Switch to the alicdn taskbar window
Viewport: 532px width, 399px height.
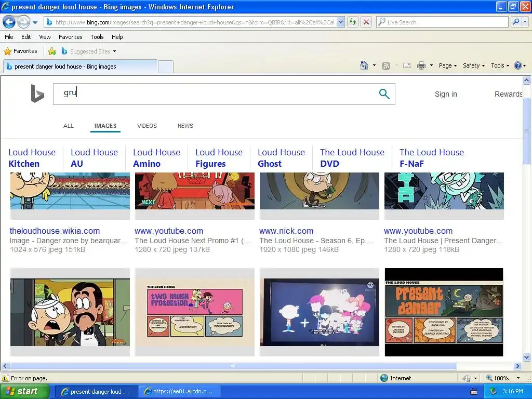click(x=180, y=392)
